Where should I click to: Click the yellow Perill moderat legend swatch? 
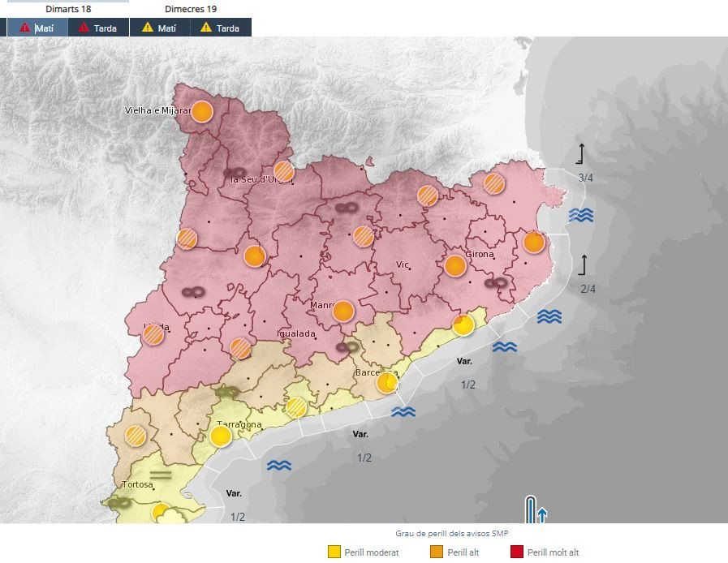click(334, 552)
